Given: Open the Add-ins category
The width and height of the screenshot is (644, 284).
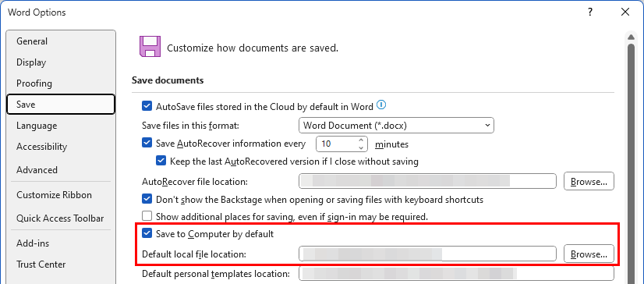Looking at the screenshot, I should coord(61,243).
